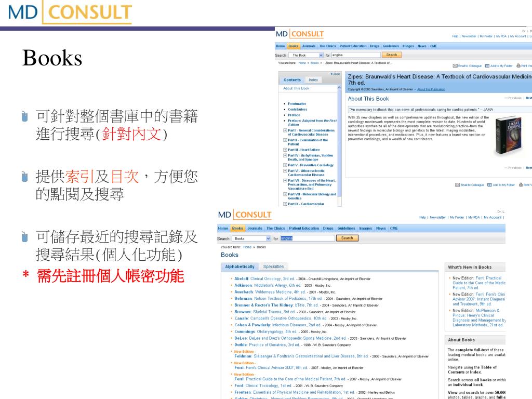The height and width of the screenshot is (399, 532).
Task: Expand Part IV - Arrhythmias, Sudden Death
Action: (x=285, y=155)
